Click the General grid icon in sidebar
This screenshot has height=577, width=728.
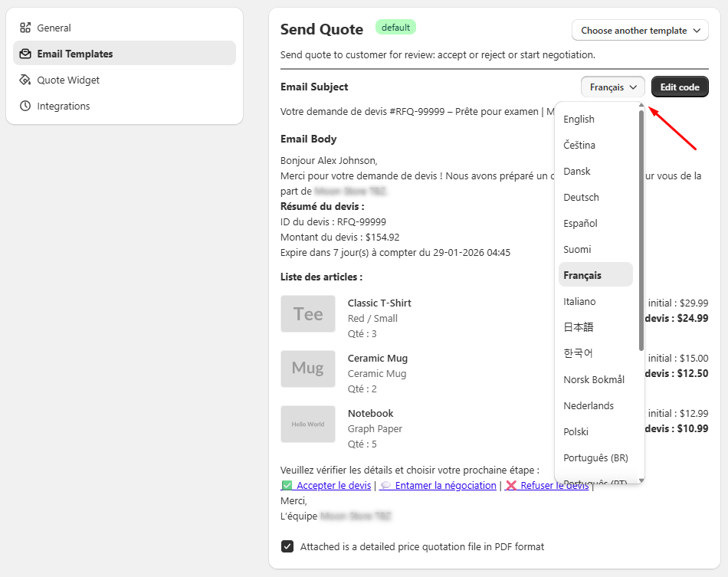[25, 28]
